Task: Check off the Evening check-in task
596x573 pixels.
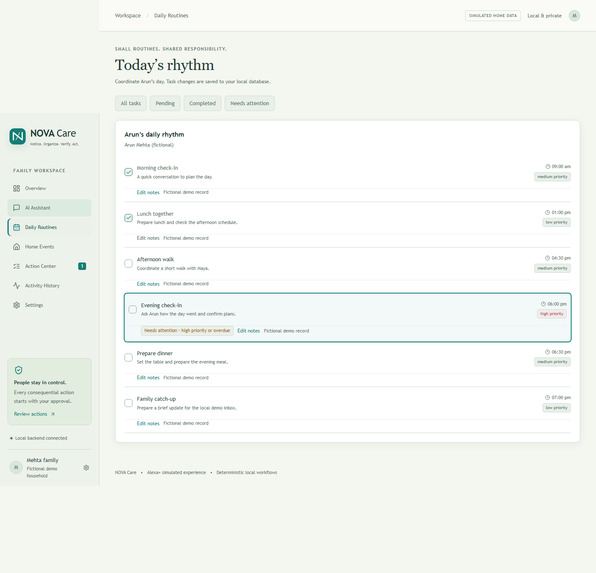Action: [x=133, y=310]
